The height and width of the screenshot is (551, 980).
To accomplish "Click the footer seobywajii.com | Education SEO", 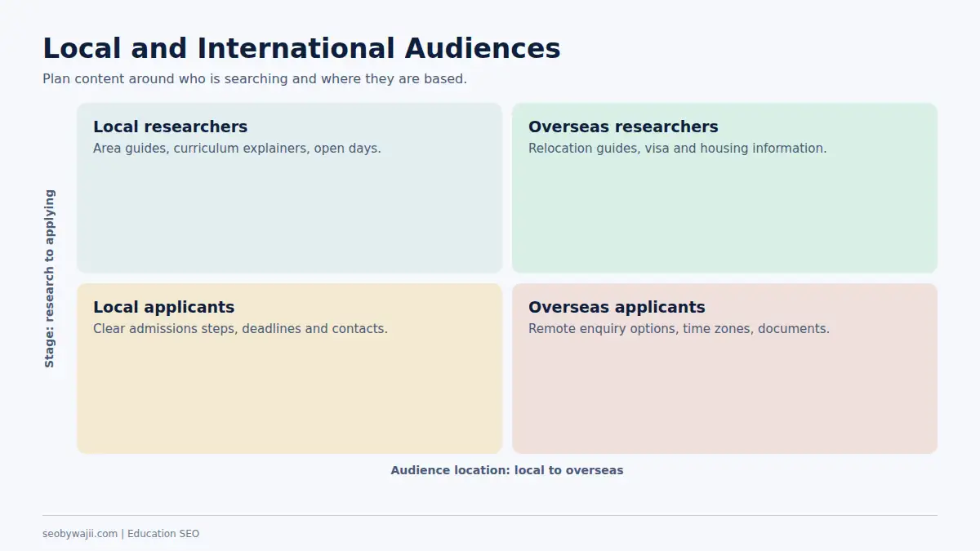I will pyautogui.click(x=121, y=534).
